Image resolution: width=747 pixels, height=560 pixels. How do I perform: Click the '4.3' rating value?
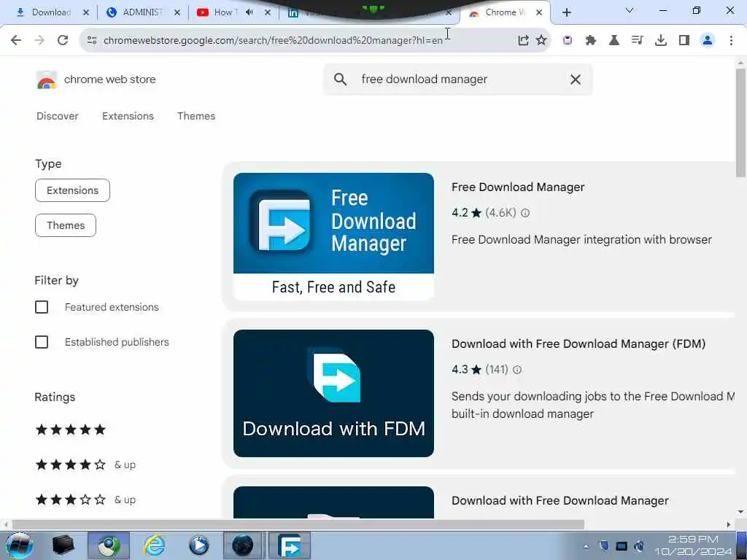tap(460, 370)
